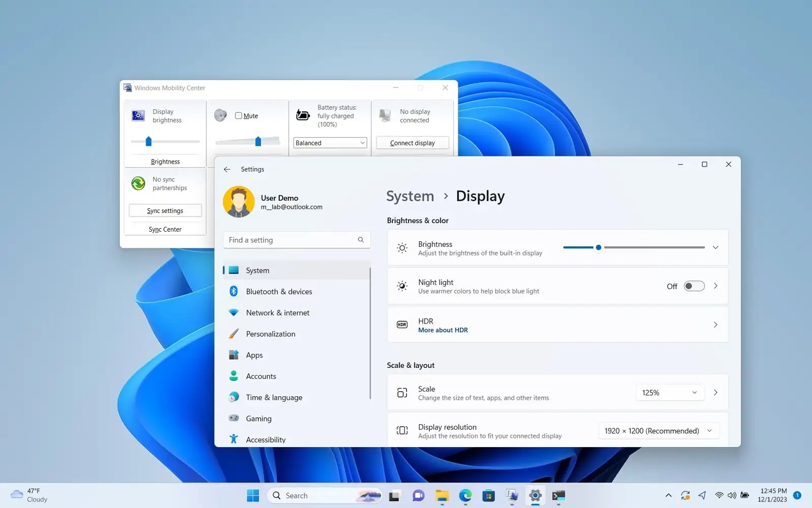Viewport: 812px width, 508px height.
Task: Open Windows Terminal from the taskbar
Action: click(559, 495)
